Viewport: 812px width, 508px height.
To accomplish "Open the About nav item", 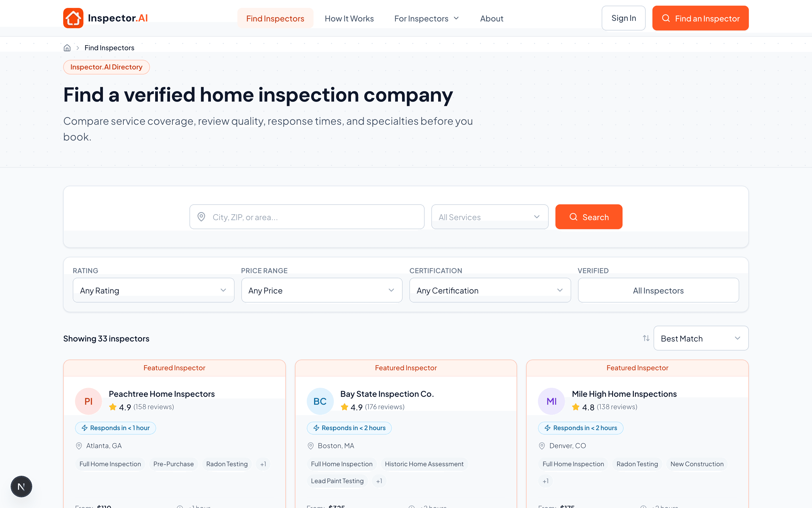I will 491,18.
